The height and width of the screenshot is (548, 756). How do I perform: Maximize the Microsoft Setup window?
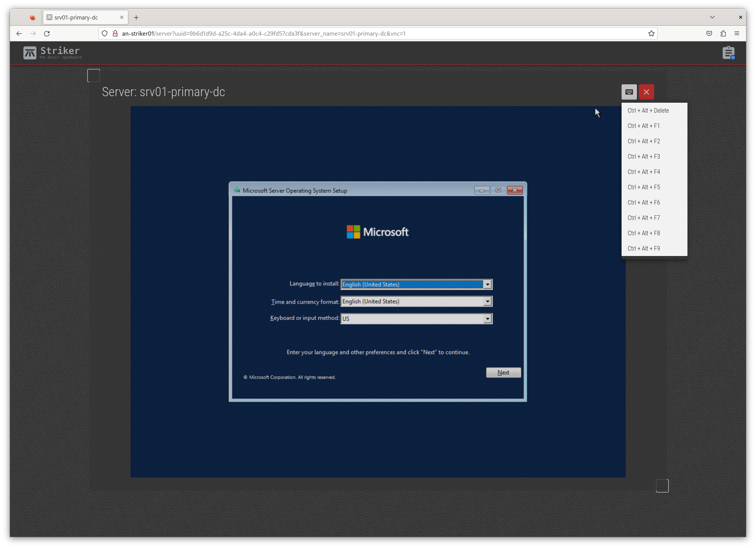tap(498, 190)
